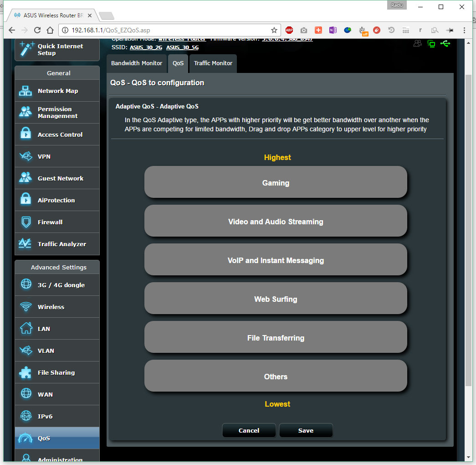Select the Firewall shield icon

point(26,222)
